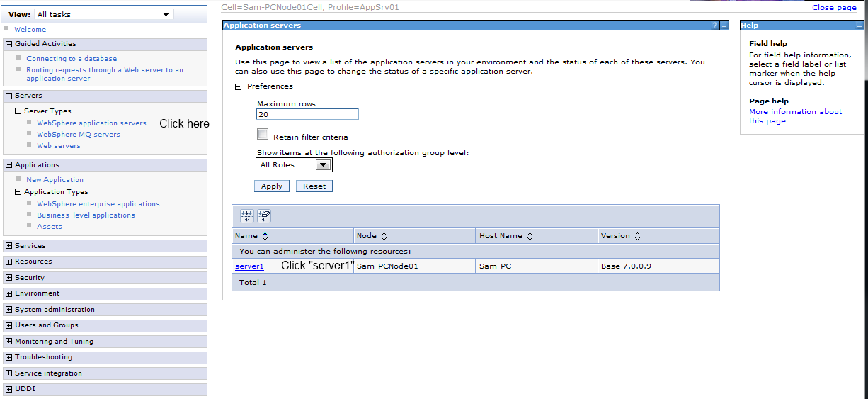Screen dimensions: 868x399
Task: Expand System administration section
Action: pos(9,310)
